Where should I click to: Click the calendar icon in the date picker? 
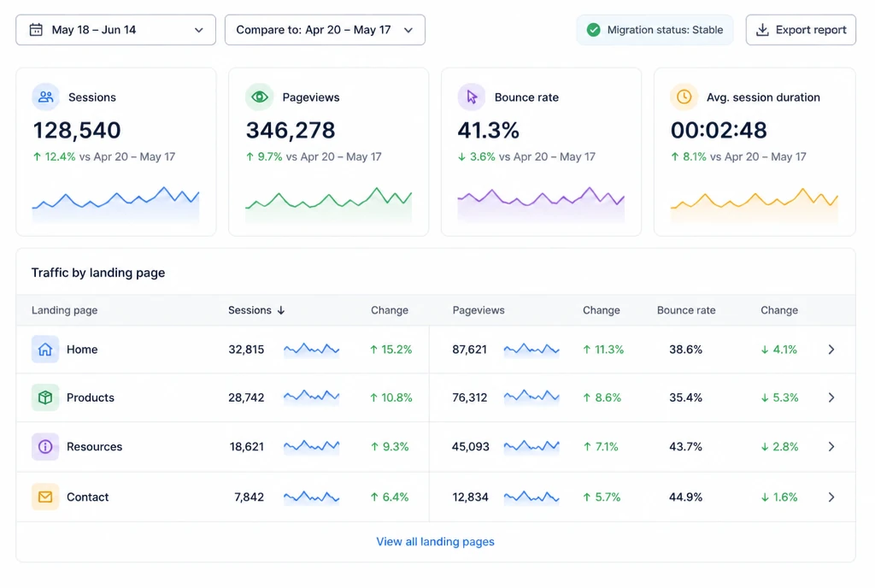pyautogui.click(x=36, y=30)
